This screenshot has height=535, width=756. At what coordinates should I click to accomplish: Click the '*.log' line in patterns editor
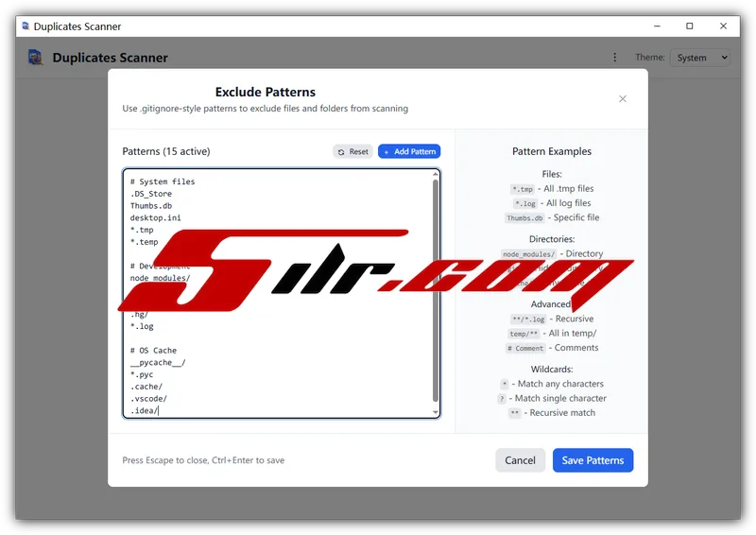(x=142, y=327)
